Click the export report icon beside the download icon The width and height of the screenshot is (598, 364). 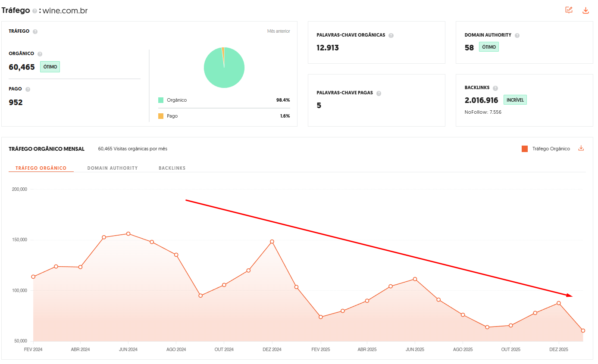[569, 10]
